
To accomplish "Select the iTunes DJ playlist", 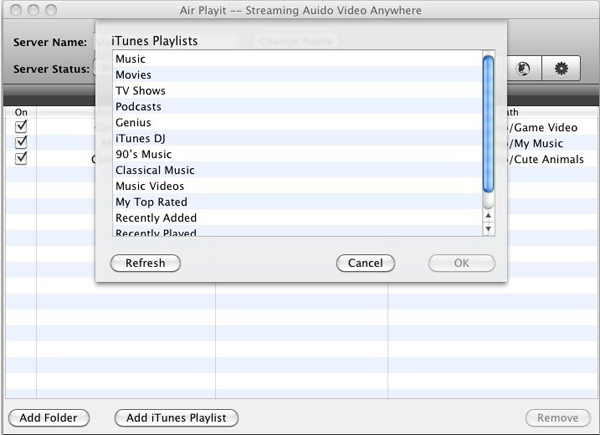I will (298, 138).
